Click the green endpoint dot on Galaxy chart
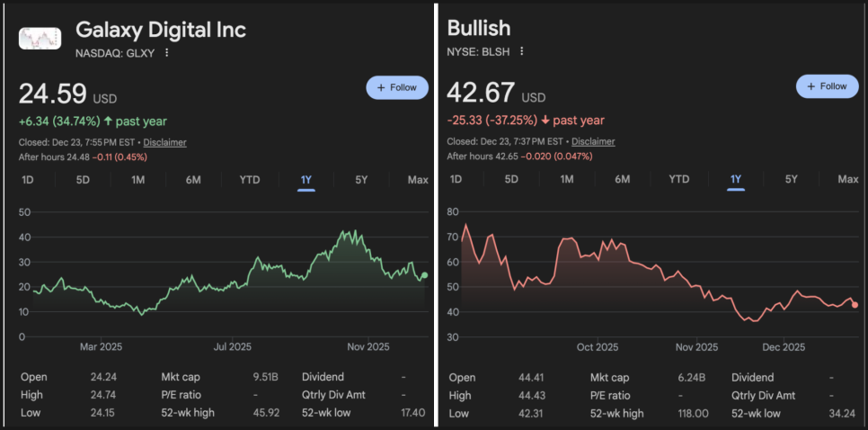This screenshot has width=868, height=430. 424,275
